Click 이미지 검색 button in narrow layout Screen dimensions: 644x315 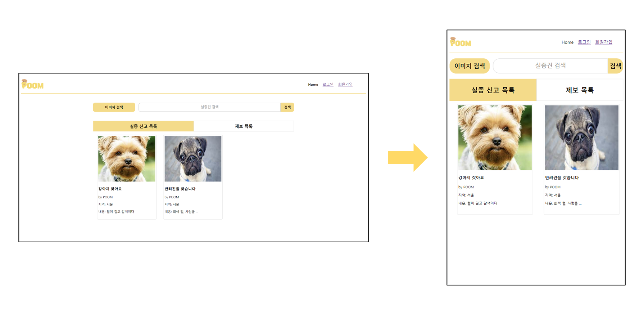pos(470,66)
